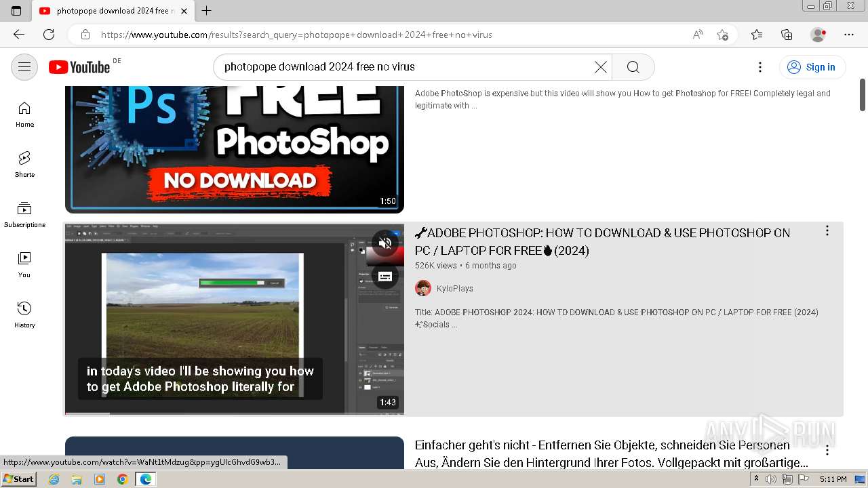The height and width of the screenshot is (488, 868).
Task: Add this page to favorites
Action: [x=723, y=35]
